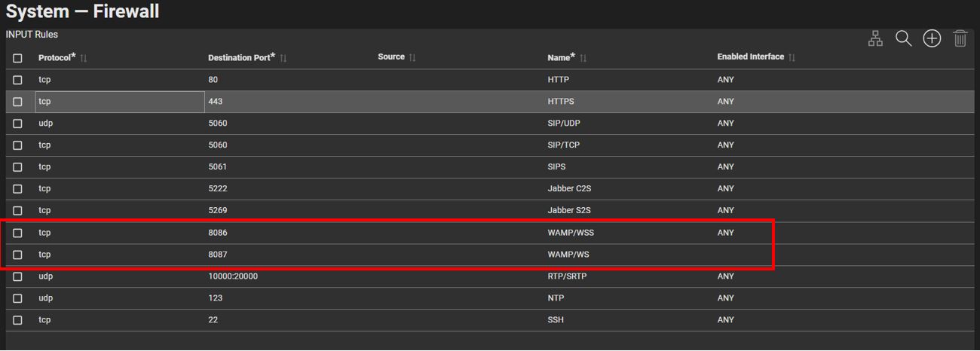This screenshot has width=980, height=351.
Task: Check the NTP rule checkbox
Action: click(x=18, y=298)
